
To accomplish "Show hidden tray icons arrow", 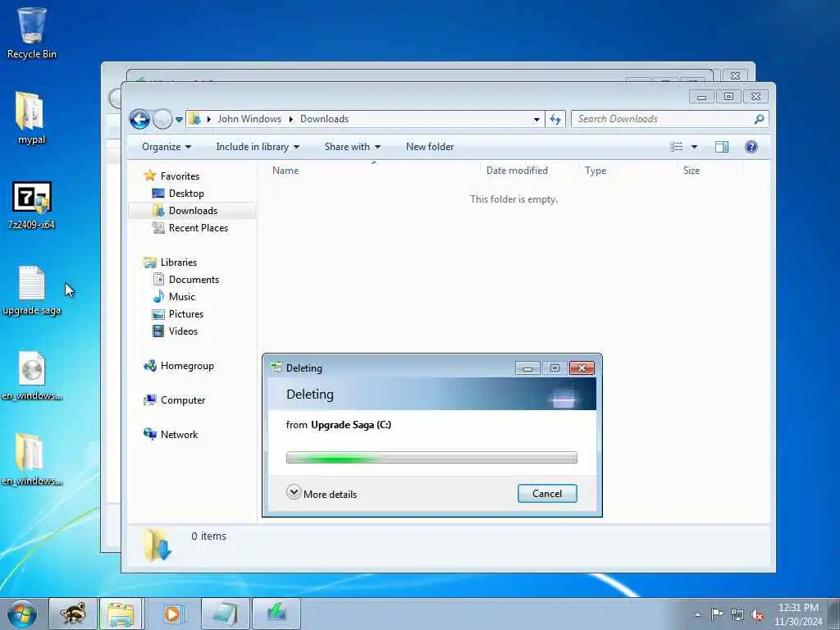I will coord(697,614).
